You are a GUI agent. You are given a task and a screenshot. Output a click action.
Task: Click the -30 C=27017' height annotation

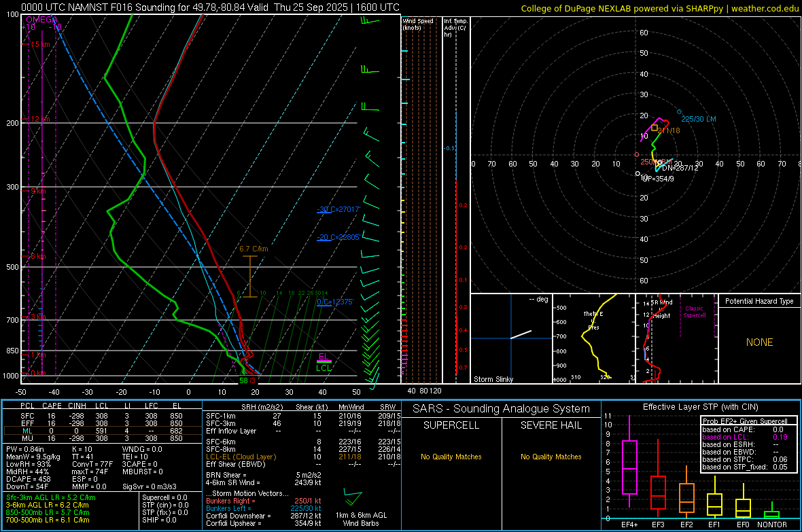point(338,209)
